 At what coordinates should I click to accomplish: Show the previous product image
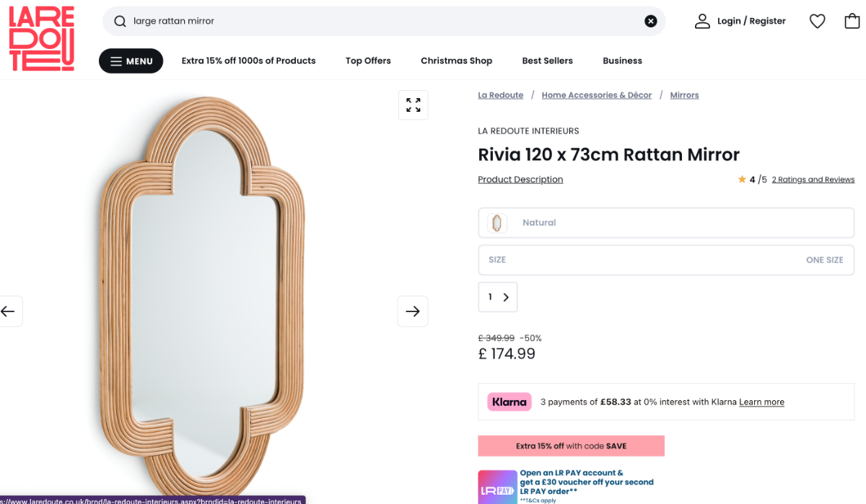point(8,311)
